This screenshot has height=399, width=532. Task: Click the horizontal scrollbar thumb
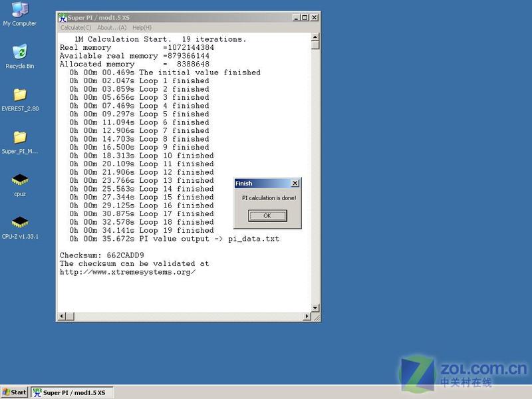(70, 317)
